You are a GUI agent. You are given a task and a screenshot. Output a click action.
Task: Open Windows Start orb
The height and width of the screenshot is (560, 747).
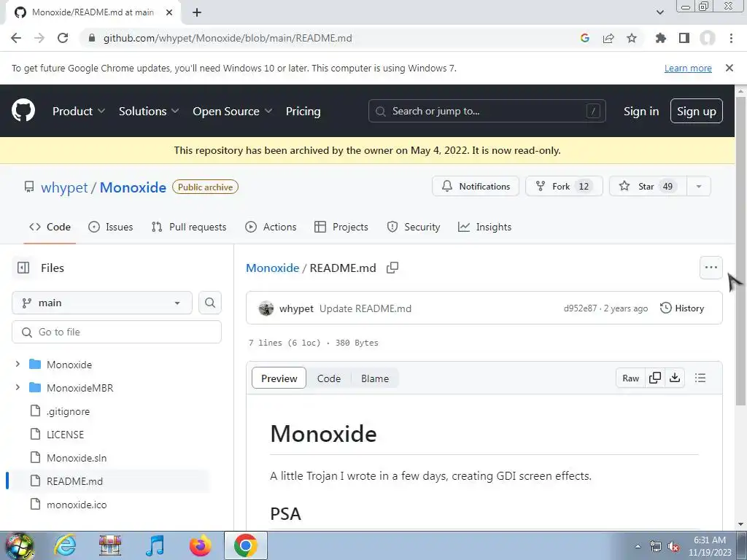pos(20,545)
